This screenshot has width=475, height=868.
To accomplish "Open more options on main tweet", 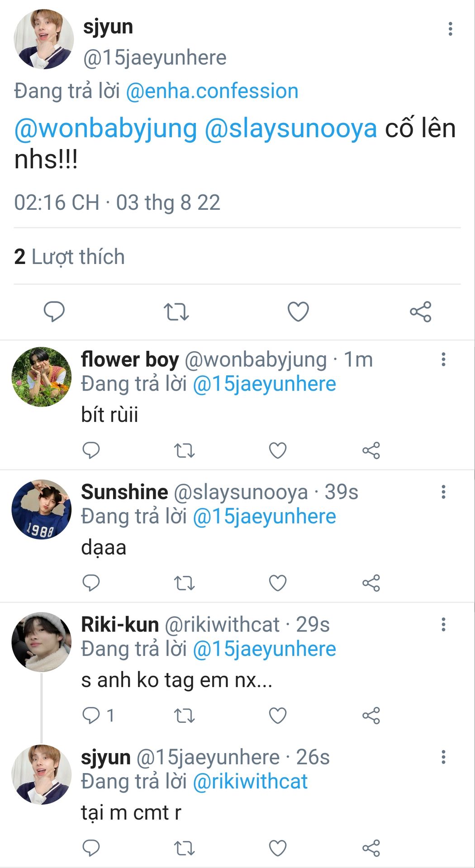I will pyautogui.click(x=450, y=29).
